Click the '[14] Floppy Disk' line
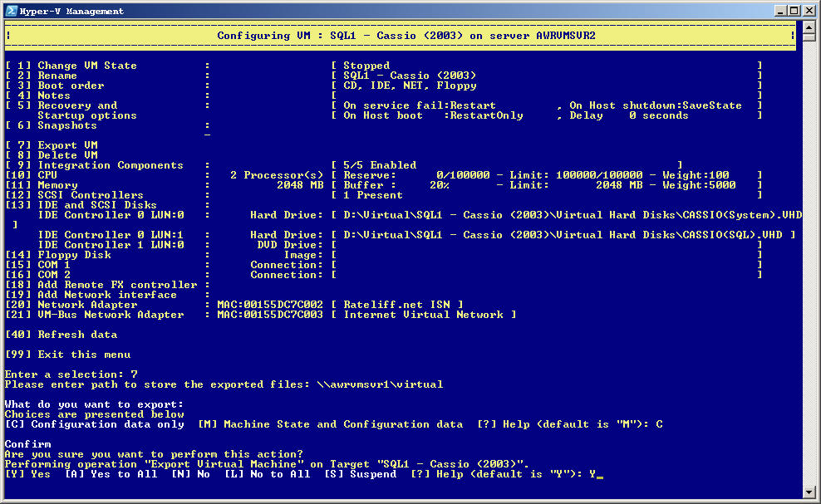 pos(58,254)
